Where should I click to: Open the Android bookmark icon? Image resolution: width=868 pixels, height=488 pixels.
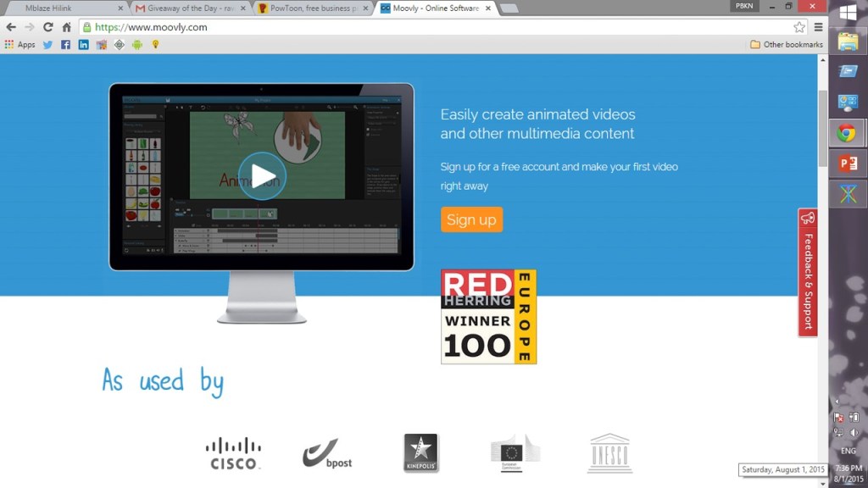coord(137,45)
